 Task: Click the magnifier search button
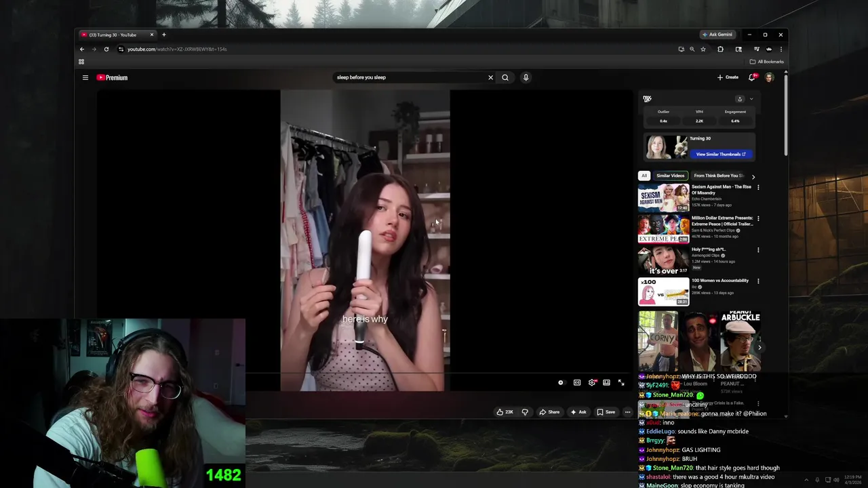[x=505, y=77]
